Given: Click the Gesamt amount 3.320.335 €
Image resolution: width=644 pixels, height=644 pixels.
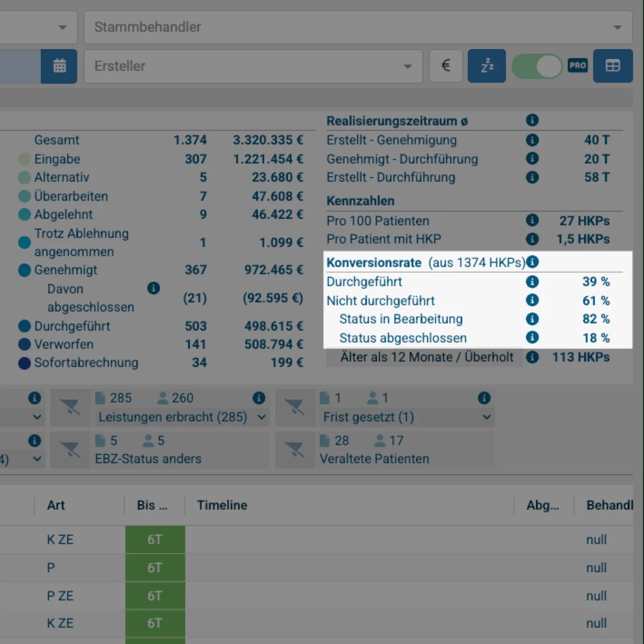Looking at the screenshot, I should click(268, 140).
